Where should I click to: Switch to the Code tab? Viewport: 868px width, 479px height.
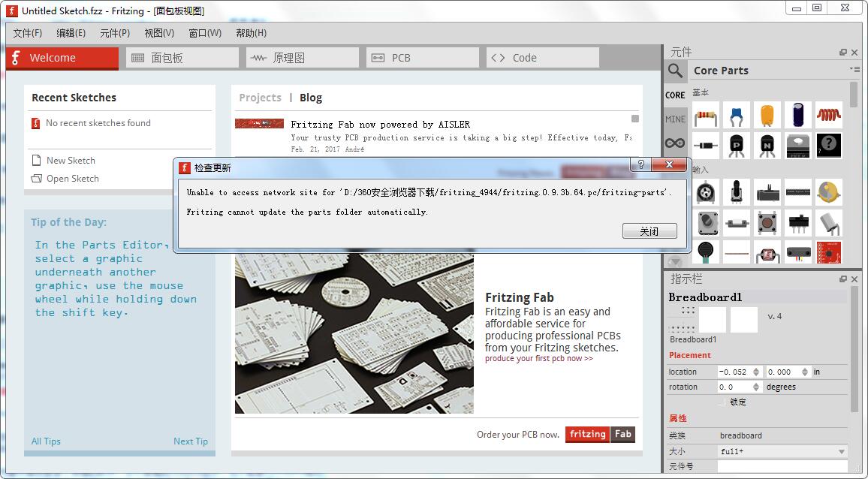(542, 58)
